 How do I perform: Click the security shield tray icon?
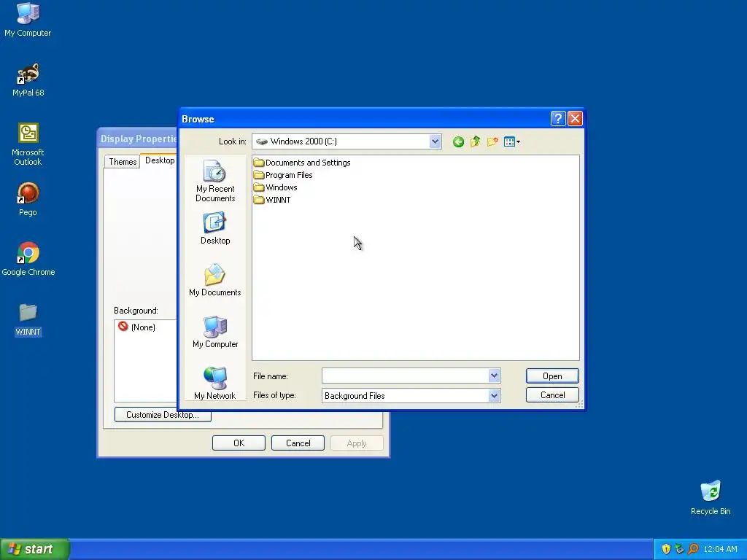point(666,549)
